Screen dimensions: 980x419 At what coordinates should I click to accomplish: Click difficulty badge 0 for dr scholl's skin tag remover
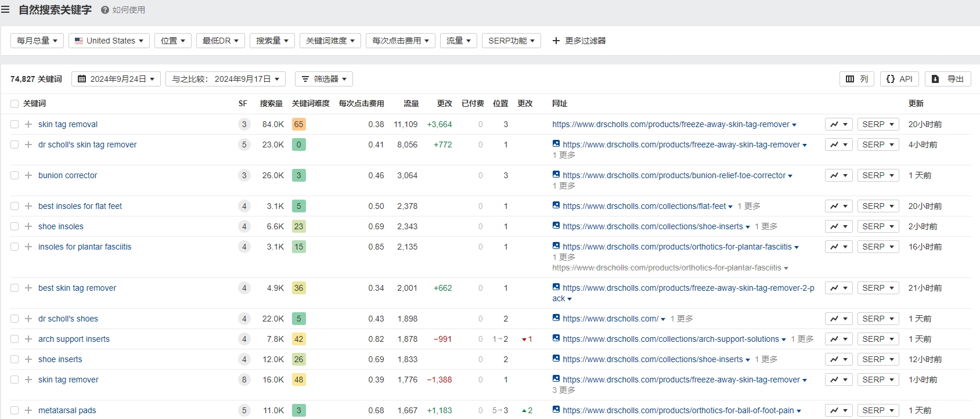pyautogui.click(x=299, y=145)
